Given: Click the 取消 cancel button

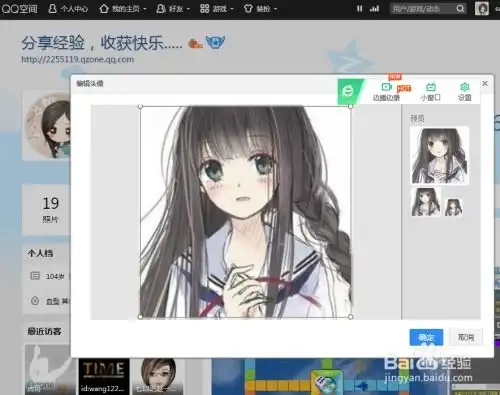Looking at the screenshot, I should [466, 337].
